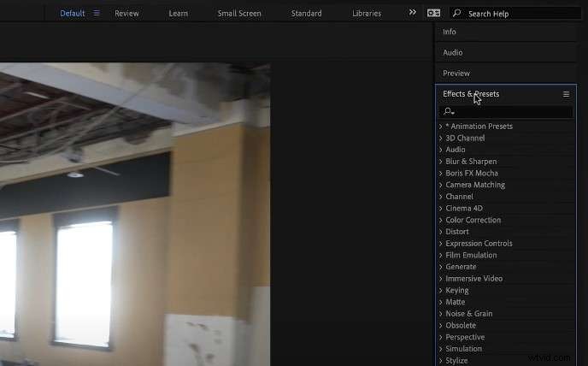This screenshot has width=588, height=366.
Task: Switch to the Learn workspace
Action: coord(178,14)
